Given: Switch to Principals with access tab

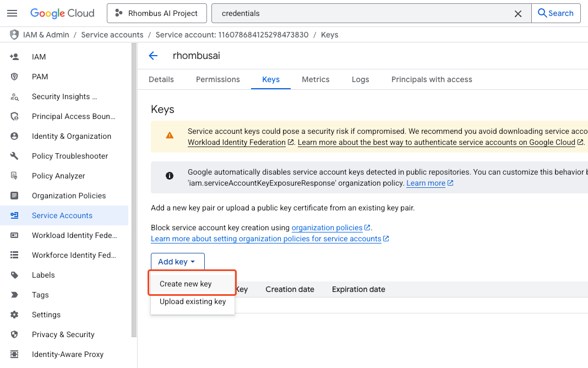Looking at the screenshot, I should click(431, 79).
